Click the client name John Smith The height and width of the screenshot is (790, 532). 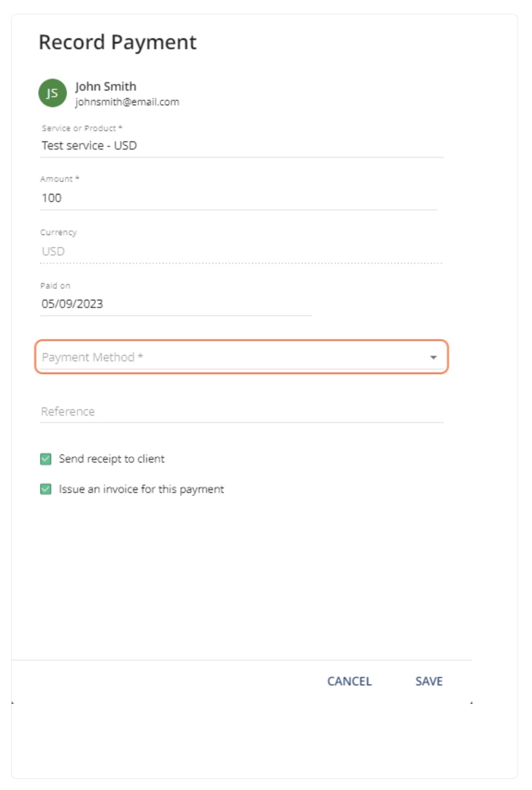coord(106,86)
